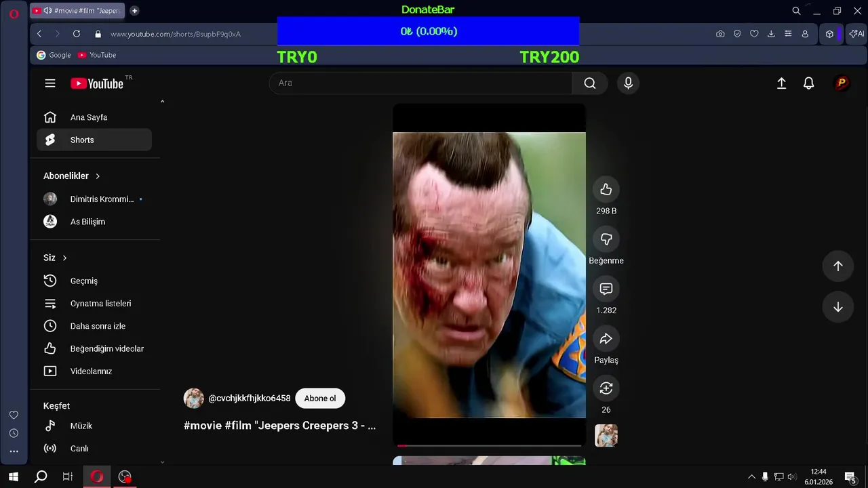Image resolution: width=868 pixels, height=488 pixels.
Task: Open Dimitris Krommi... subscription channel
Action: point(94,199)
